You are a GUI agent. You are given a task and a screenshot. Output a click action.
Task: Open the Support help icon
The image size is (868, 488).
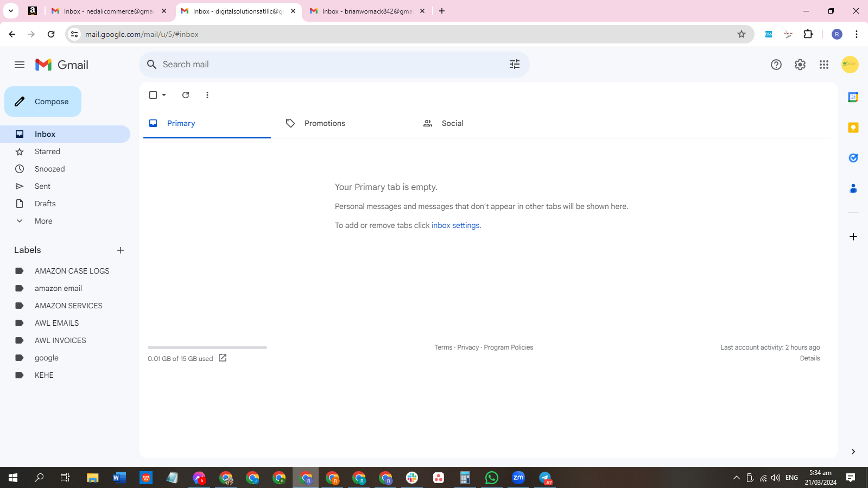point(776,65)
